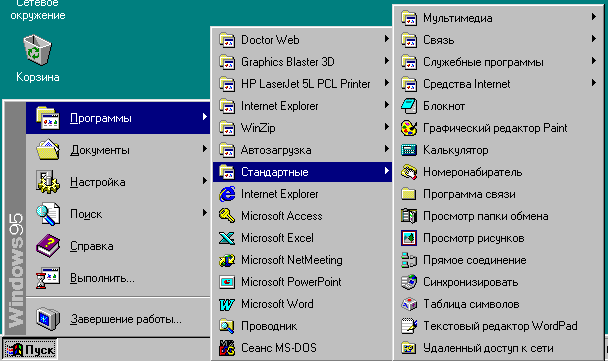608x361 pixels.
Task: Open the Служебные программы folder icon
Action: click(409, 62)
